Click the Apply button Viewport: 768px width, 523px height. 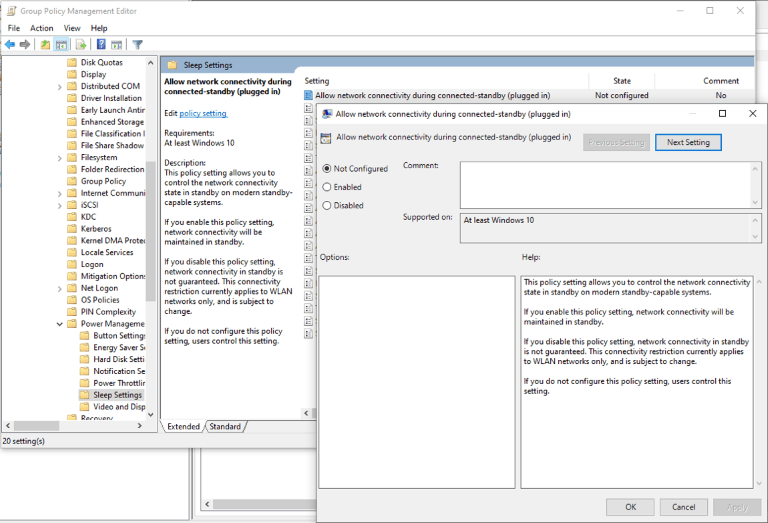point(737,507)
